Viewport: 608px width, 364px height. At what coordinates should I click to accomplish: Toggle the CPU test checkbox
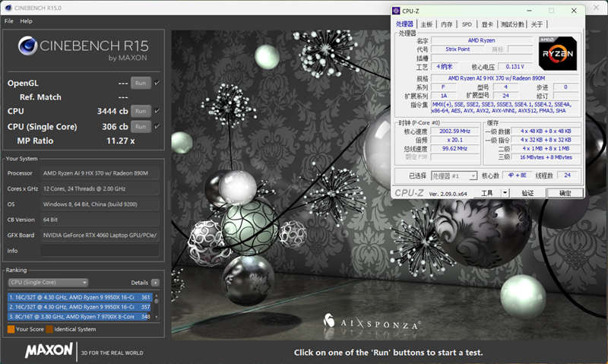pos(157,110)
